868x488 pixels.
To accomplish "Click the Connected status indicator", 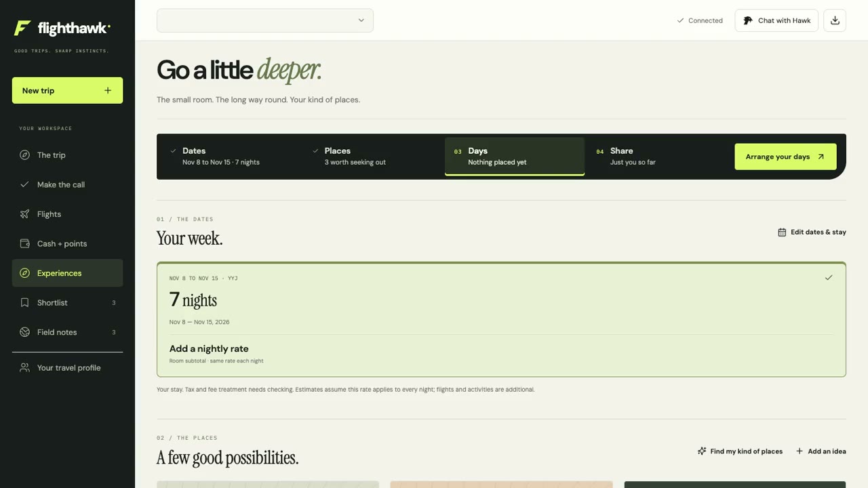I will 700,20.
